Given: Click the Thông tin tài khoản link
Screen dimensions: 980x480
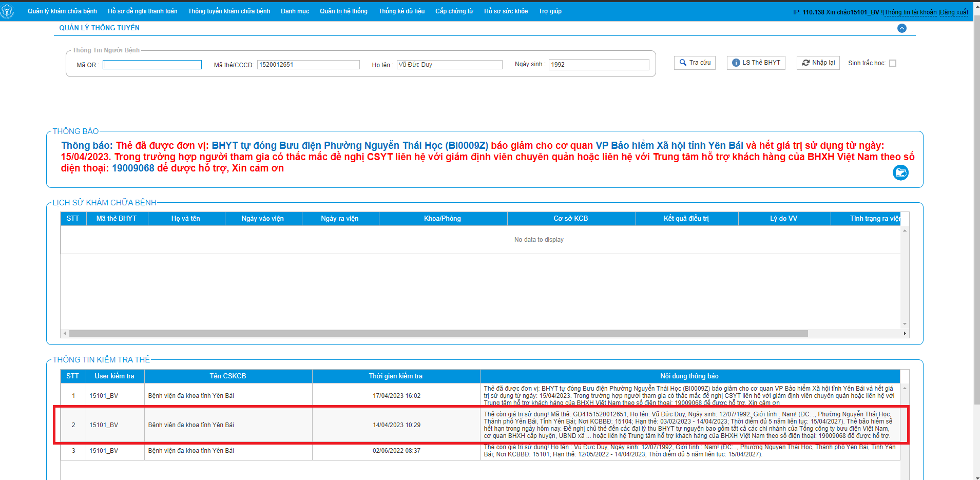Looking at the screenshot, I should coord(911,12).
